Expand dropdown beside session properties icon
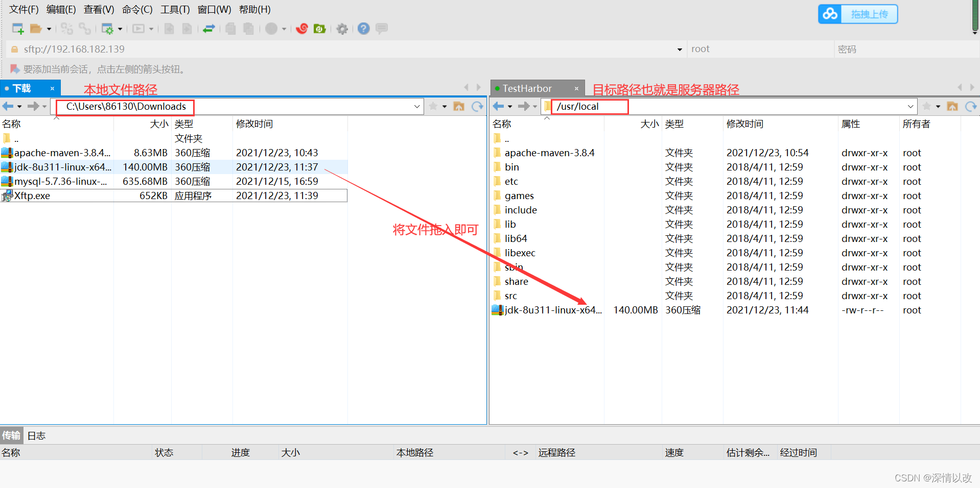Screen dimensions: 980x488 tap(120, 29)
